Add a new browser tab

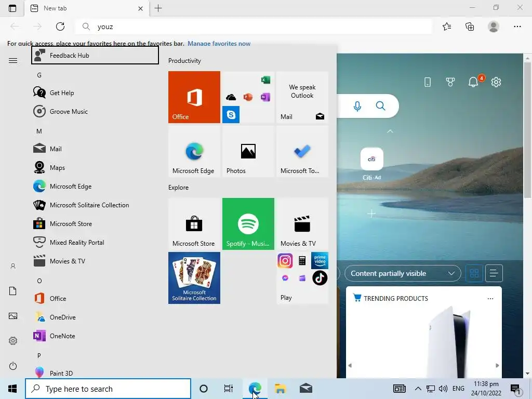coord(158,8)
